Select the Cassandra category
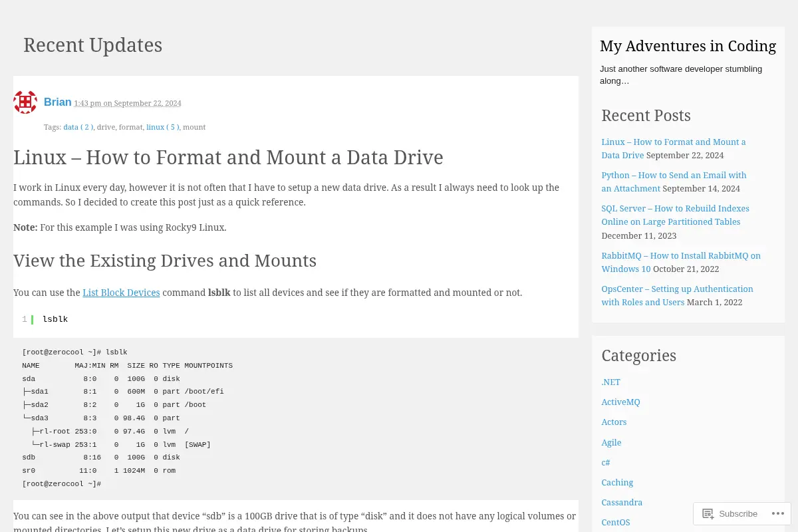This screenshot has height=532, width=798. pyautogui.click(x=622, y=502)
